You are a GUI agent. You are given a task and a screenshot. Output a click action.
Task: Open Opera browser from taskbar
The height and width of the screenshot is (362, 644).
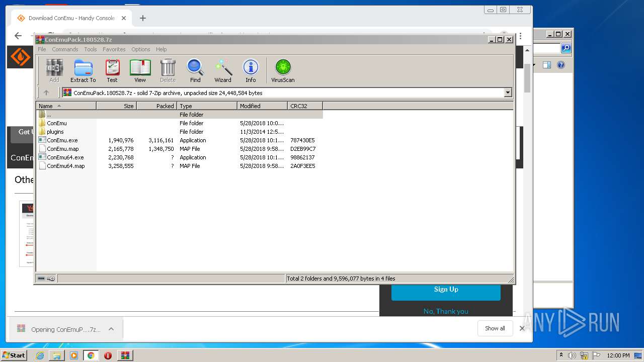coord(108,355)
